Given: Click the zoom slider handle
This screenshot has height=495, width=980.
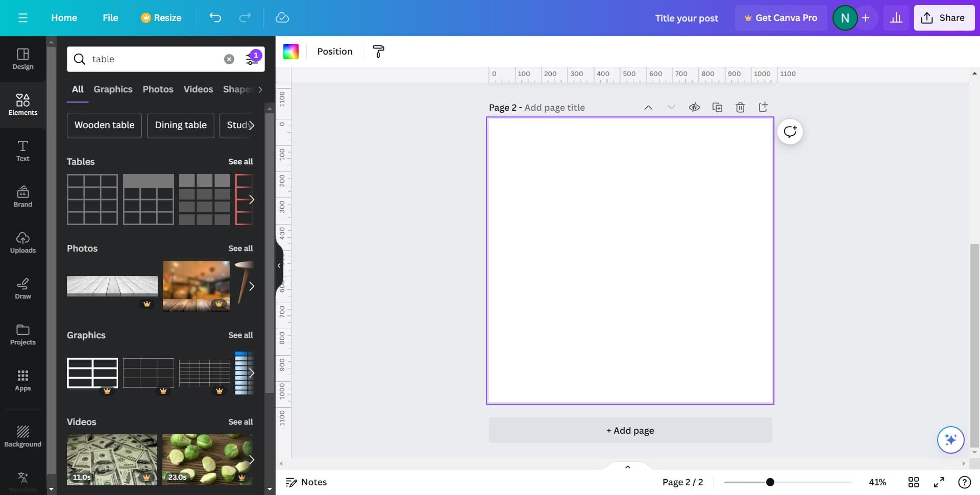Looking at the screenshot, I should [770, 482].
